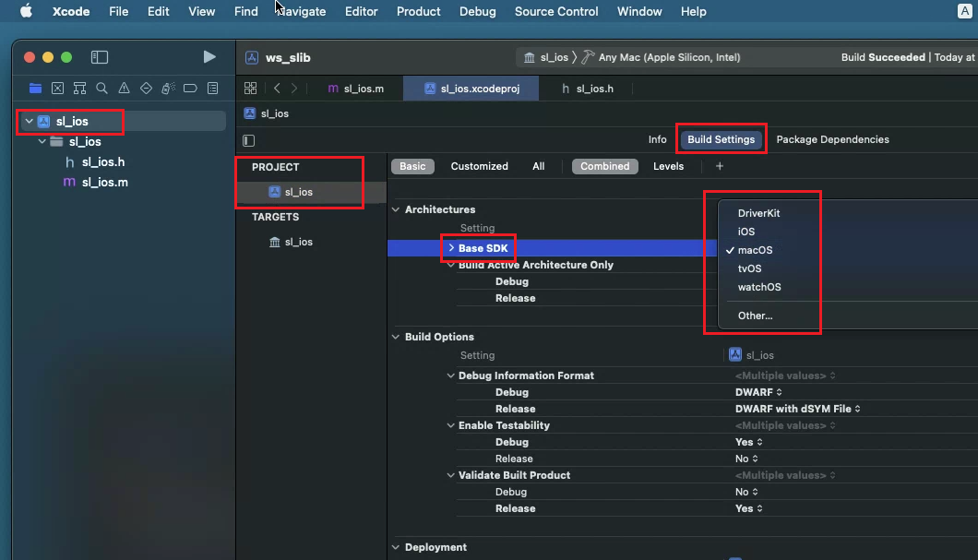
Task: Change Enable Testability Release No value
Action: (x=746, y=459)
